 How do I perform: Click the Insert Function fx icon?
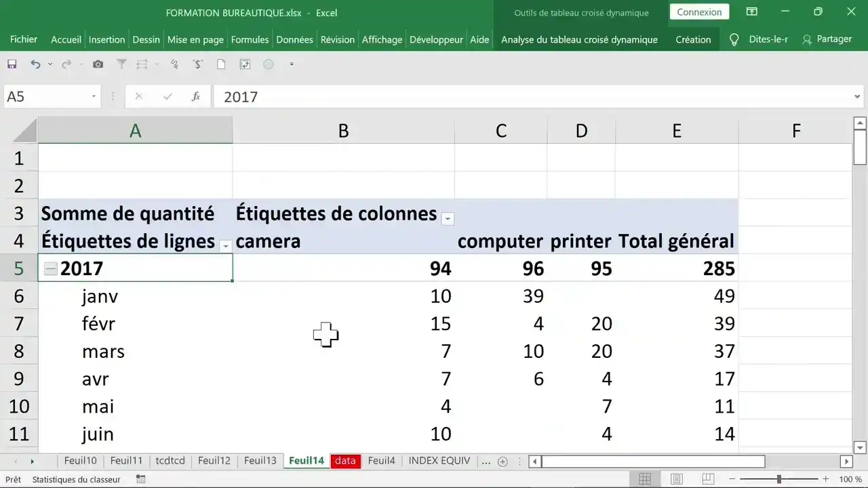coord(196,96)
